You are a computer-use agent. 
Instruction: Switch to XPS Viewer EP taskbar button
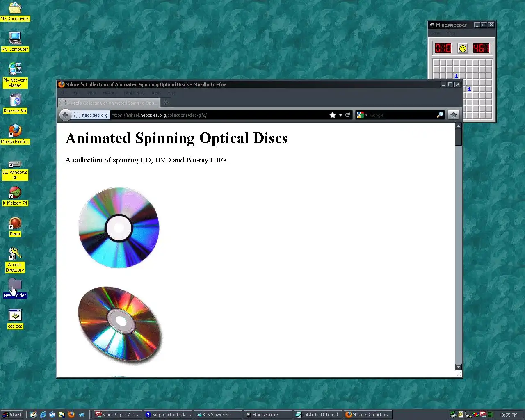(218, 415)
